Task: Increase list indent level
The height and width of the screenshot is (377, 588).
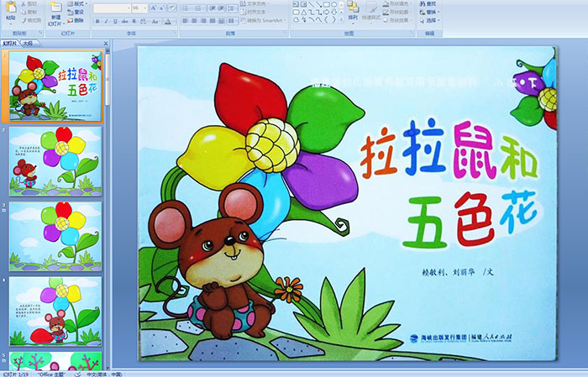Action: (x=221, y=8)
